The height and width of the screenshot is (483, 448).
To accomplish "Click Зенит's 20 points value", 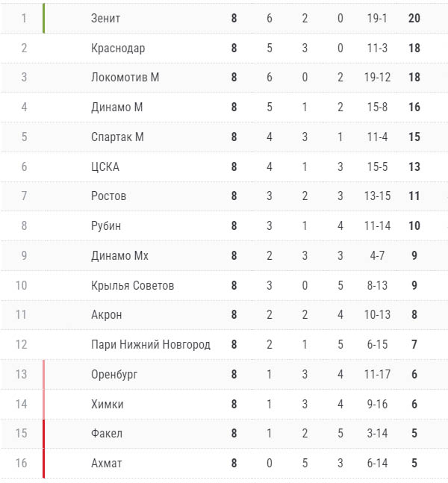I will click(414, 19).
